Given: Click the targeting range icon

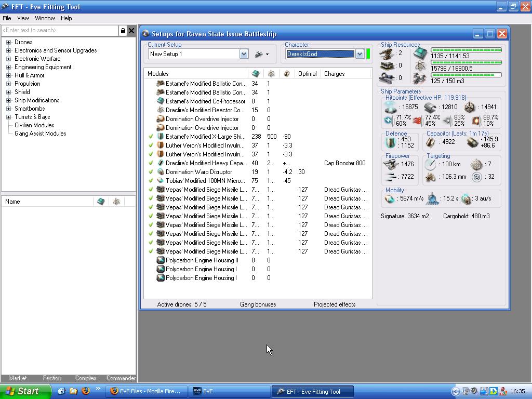Looking at the screenshot, I should (x=430, y=165).
